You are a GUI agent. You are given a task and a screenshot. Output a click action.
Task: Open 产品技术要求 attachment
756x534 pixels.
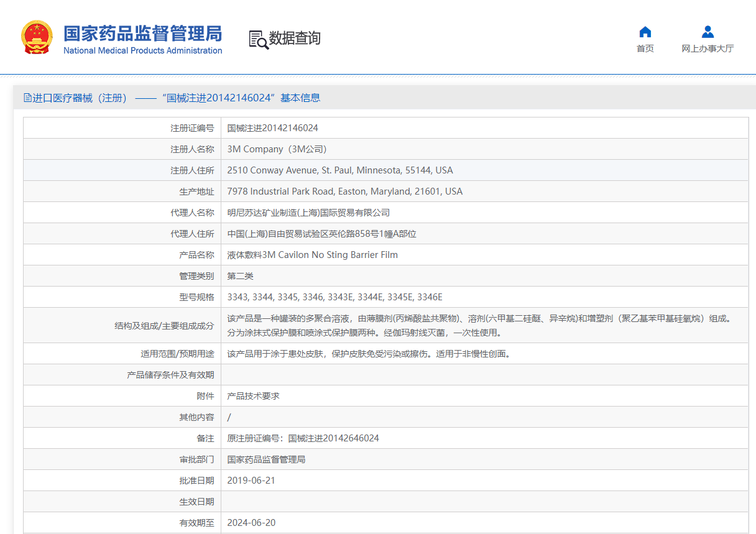click(254, 396)
